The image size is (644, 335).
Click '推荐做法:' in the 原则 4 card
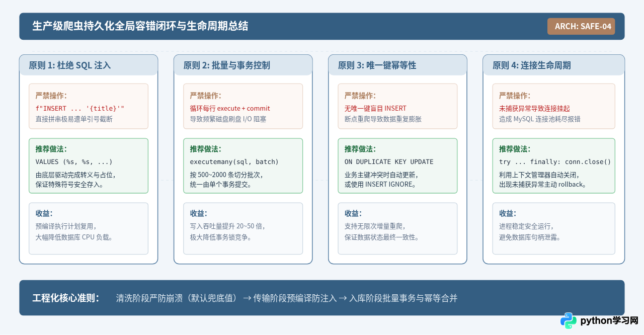pos(515,149)
